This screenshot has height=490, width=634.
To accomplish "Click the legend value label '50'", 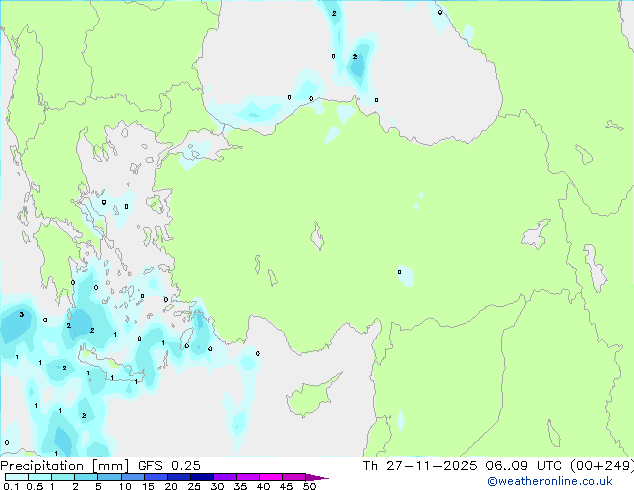I will pos(310,486).
